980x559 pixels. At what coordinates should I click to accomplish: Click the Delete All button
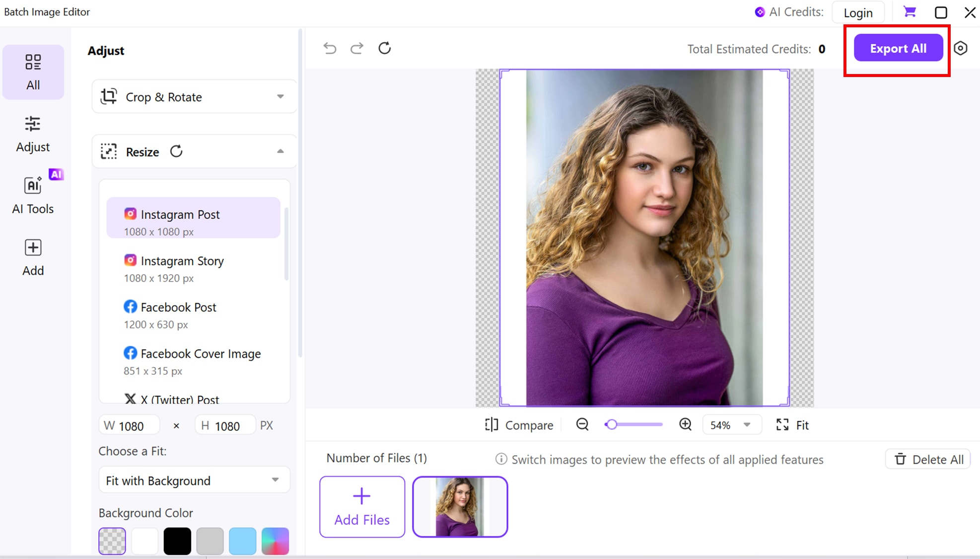tap(928, 459)
